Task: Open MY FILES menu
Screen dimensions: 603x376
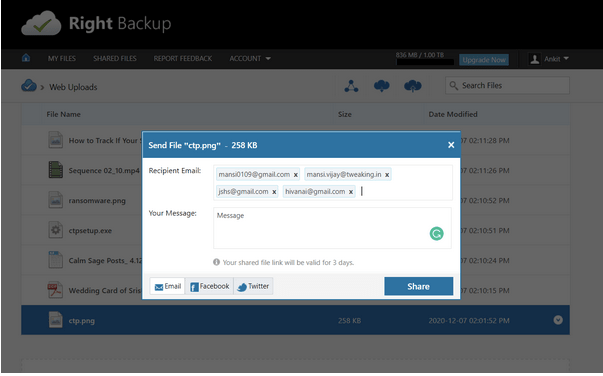Action: click(62, 58)
